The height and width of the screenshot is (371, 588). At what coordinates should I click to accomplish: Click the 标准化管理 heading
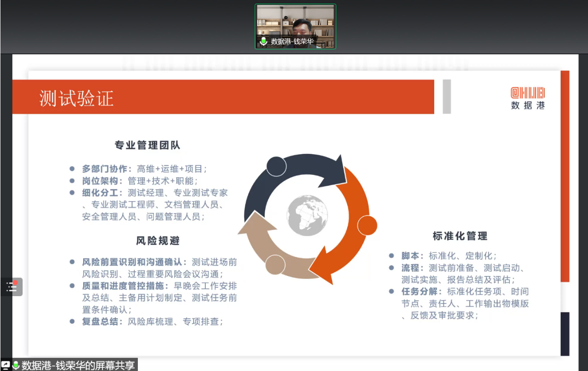[x=460, y=236]
